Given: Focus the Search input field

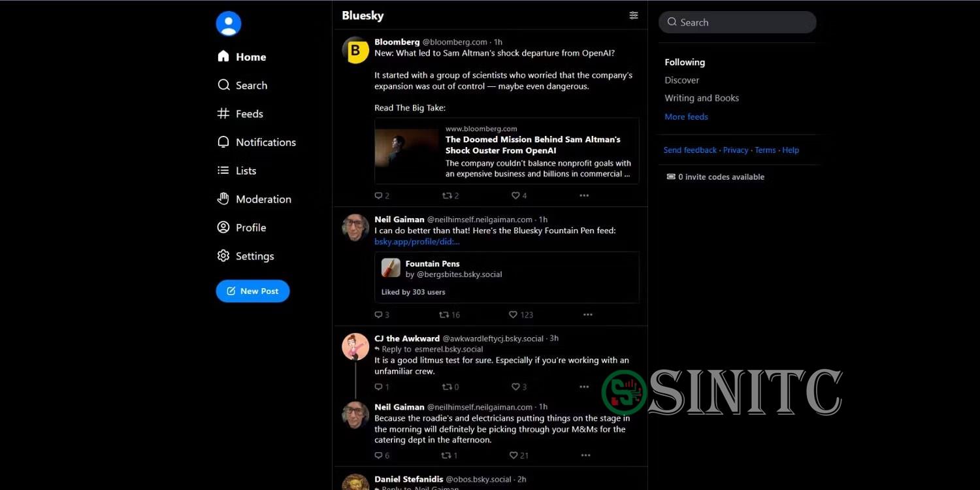Looking at the screenshot, I should 738,22.
